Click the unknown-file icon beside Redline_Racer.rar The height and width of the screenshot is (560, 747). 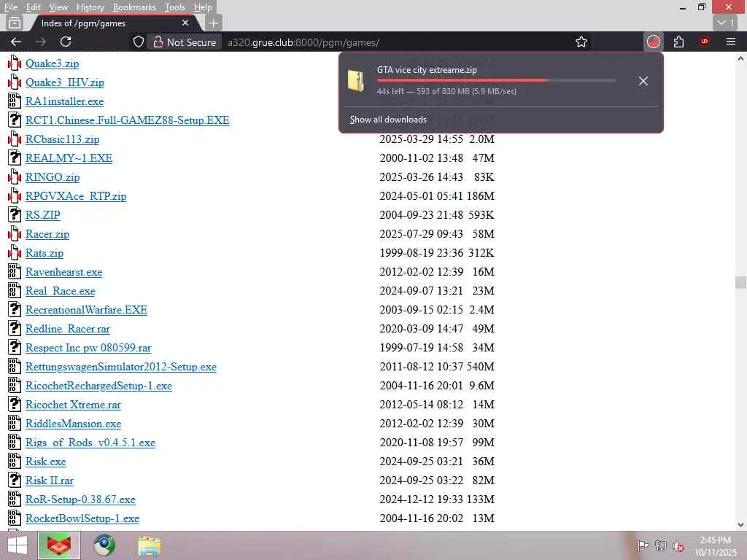tap(15, 329)
